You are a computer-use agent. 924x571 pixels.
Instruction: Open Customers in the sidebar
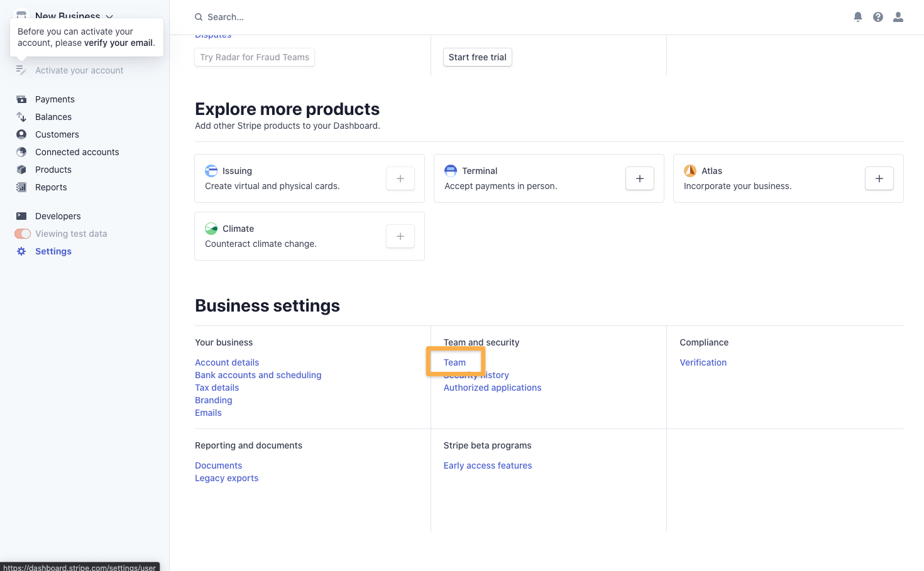pos(57,134)
